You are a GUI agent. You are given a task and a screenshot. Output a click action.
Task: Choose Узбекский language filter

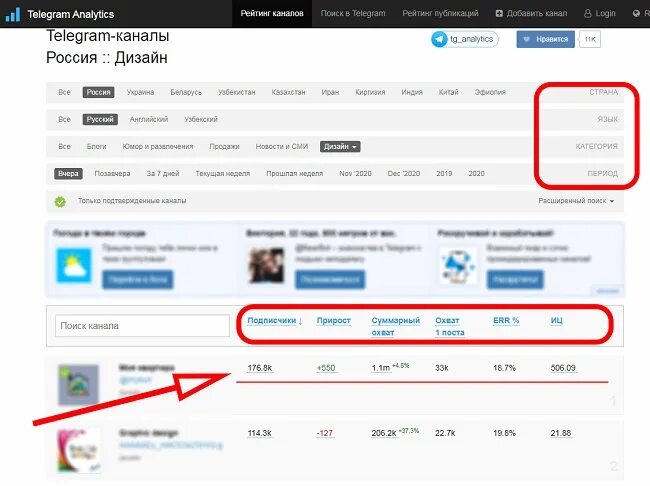pos(201,119)
